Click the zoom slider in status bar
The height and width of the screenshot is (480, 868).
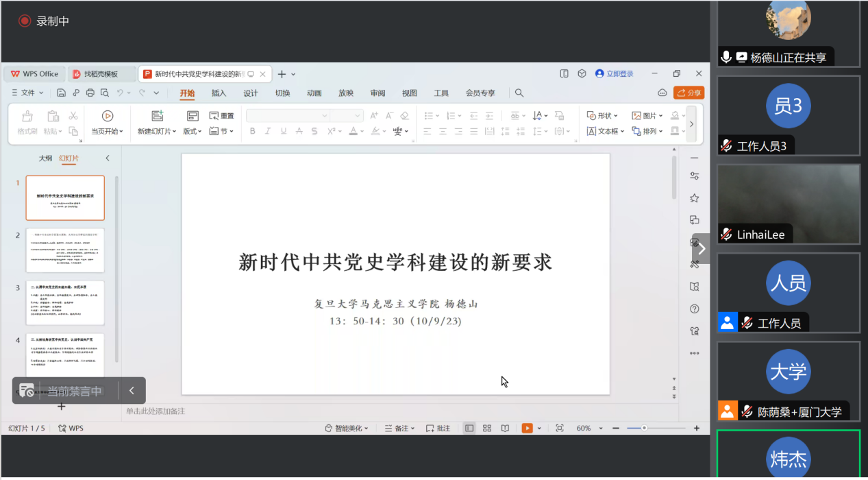[644, 428]
